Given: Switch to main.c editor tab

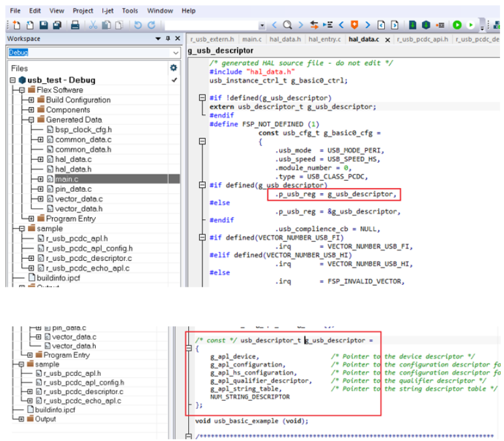Looking at the screenshot, I should (x=252, y=39).
